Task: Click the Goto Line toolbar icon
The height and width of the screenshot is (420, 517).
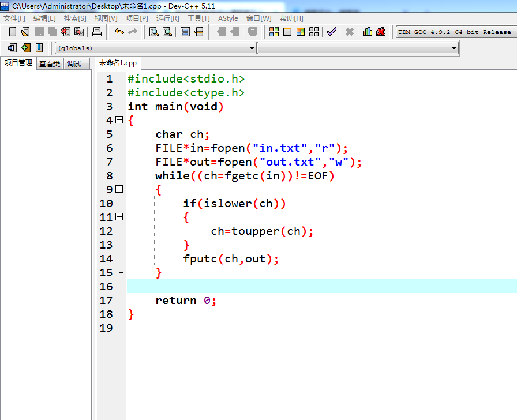Action: 199,32
